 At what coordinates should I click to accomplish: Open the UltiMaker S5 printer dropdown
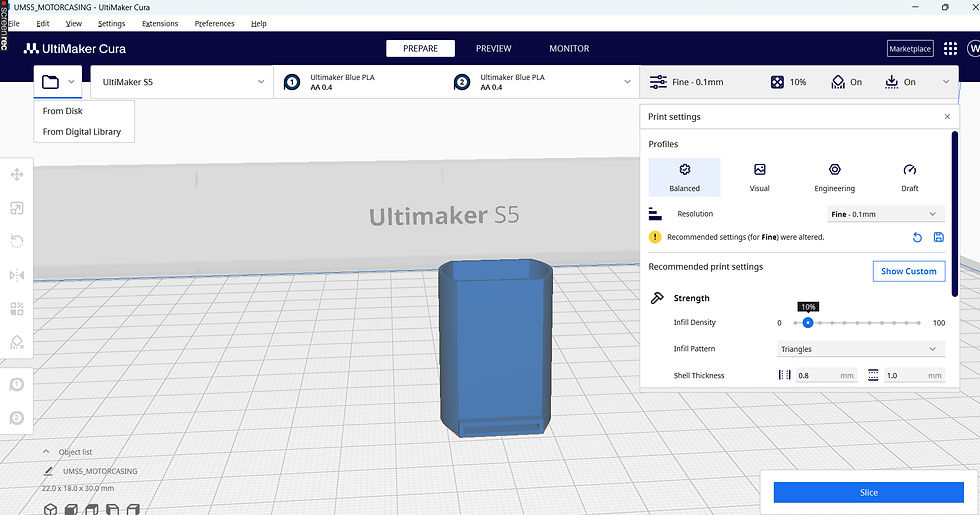pyautogui.click(x=182, y=82)
